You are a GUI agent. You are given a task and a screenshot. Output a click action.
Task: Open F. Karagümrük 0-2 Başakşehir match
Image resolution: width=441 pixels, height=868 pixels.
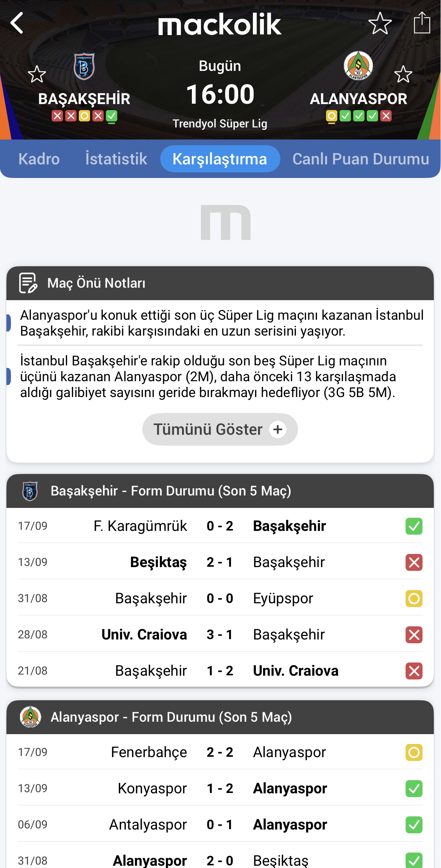[x=220, y=526]
